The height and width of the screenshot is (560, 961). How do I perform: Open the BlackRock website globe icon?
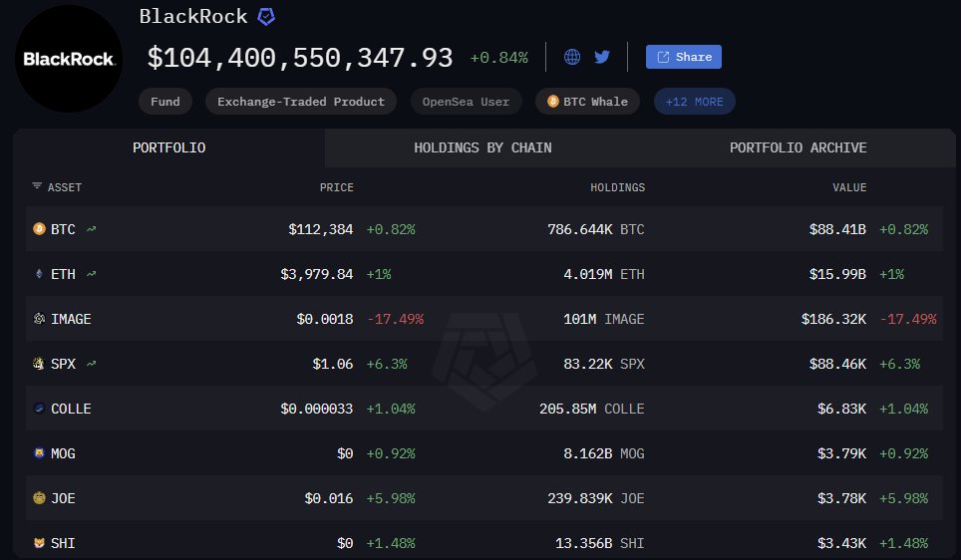pyautogui.click(x=572, y=57)
